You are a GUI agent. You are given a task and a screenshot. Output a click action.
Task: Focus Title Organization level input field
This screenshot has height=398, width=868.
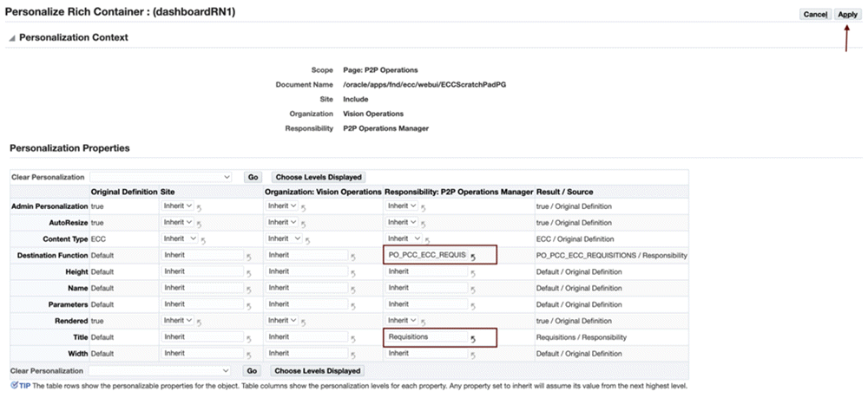point(307,336)
